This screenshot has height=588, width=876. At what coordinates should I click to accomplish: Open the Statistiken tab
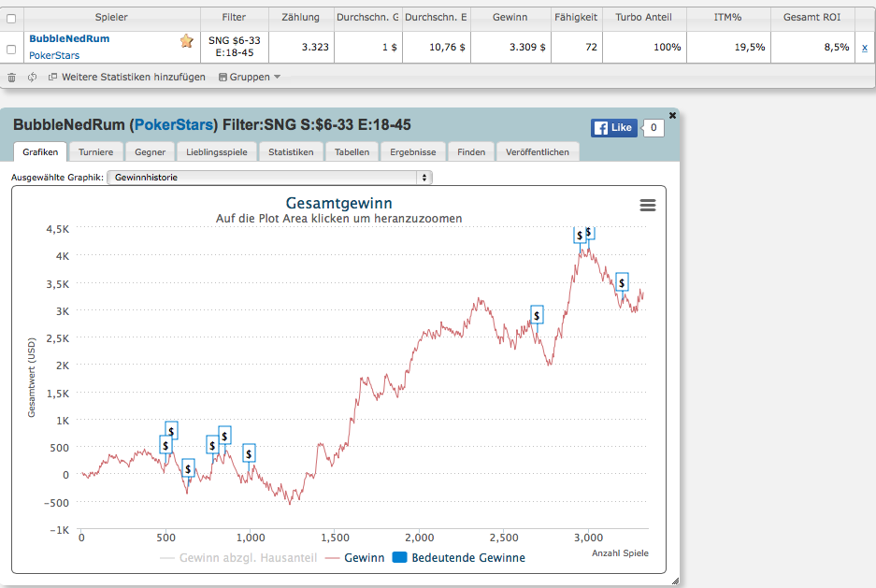click(291, 151)
